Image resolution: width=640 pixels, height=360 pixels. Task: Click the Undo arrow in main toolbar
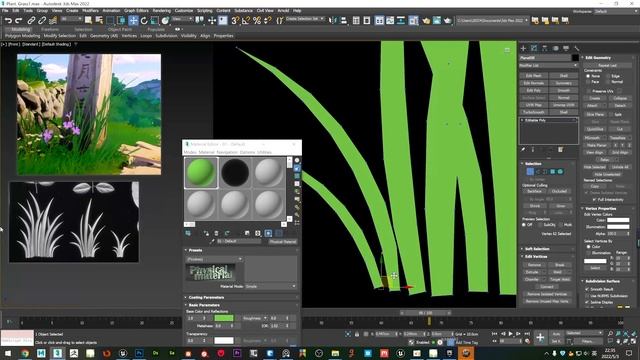tap(8, 20)
